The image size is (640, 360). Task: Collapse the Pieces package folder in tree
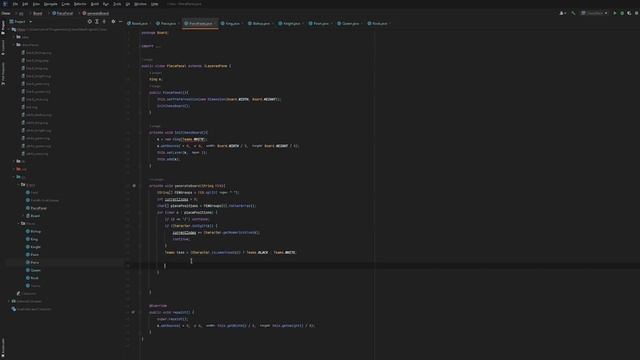(18, 224)
